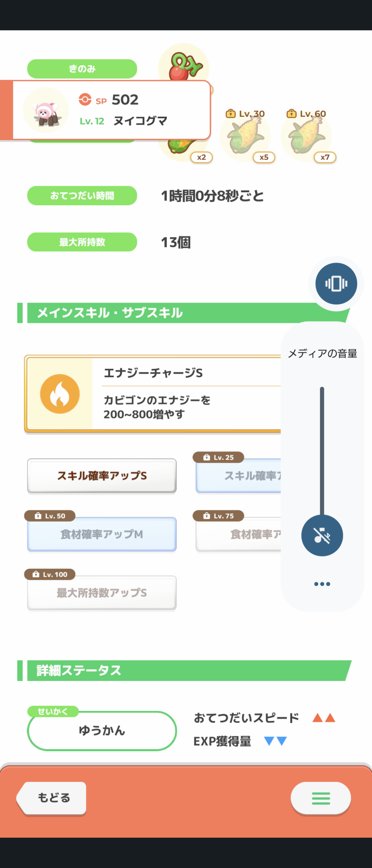Go back with the もどる button
This screenshot has height=868, width=372.
(52, 798)
